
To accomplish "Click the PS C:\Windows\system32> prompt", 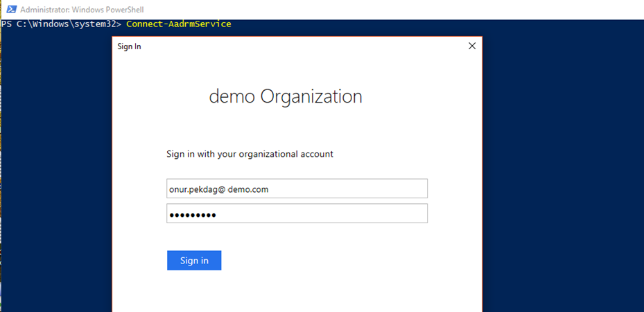I will [61, 24].
